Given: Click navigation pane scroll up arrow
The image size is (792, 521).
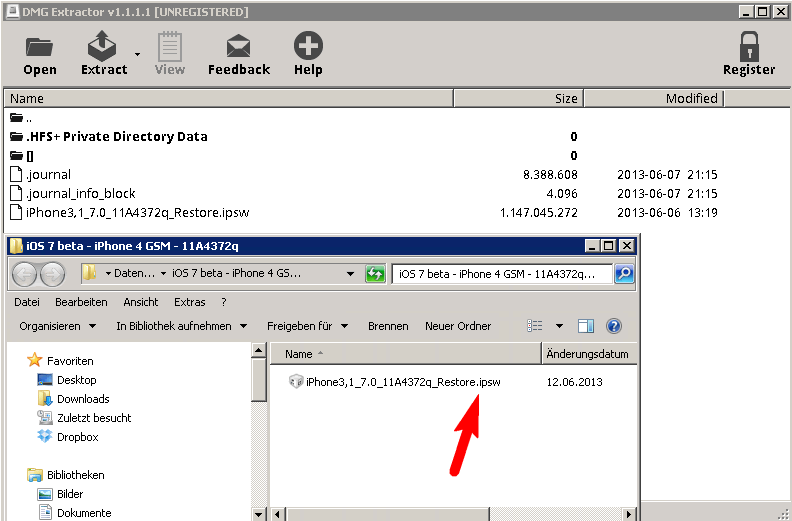Looking at the screenshot, I should click(259, 350).
